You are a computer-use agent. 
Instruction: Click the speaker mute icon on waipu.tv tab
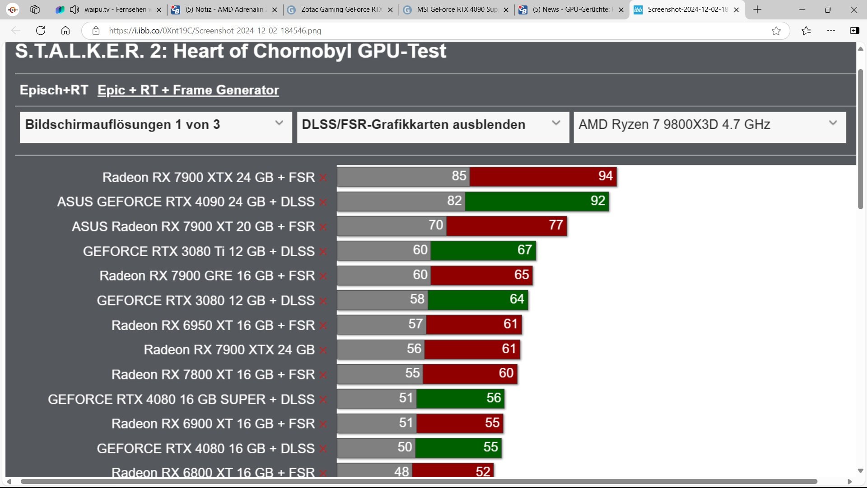(x=75, y=9)
